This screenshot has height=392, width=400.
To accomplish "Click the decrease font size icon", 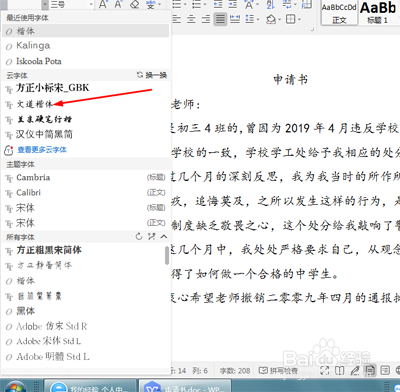I will tap(118, 5).
